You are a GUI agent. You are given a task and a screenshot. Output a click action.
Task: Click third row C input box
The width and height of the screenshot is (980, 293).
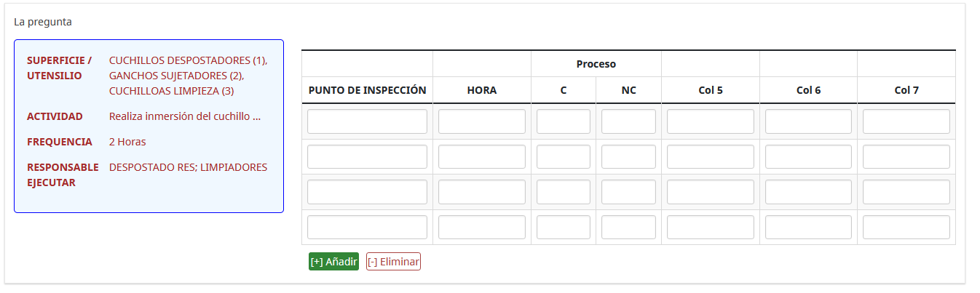564,192
